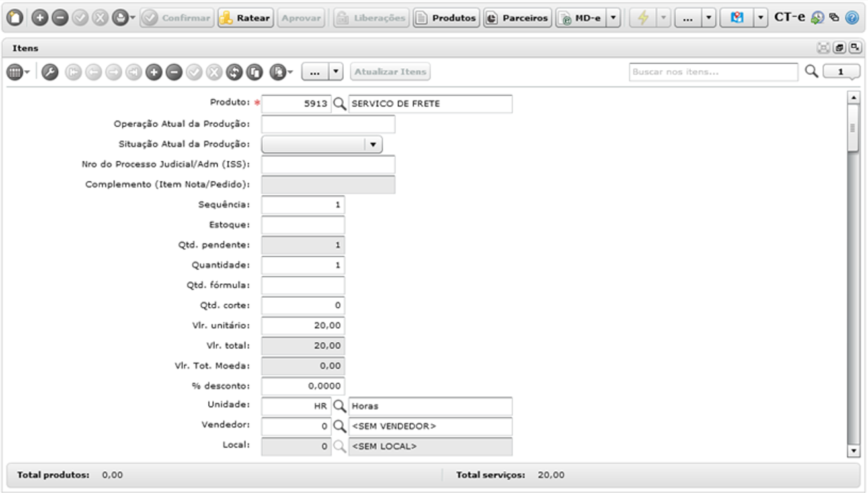Click the Sequência field
868x493 pixels.
point(303,205)
